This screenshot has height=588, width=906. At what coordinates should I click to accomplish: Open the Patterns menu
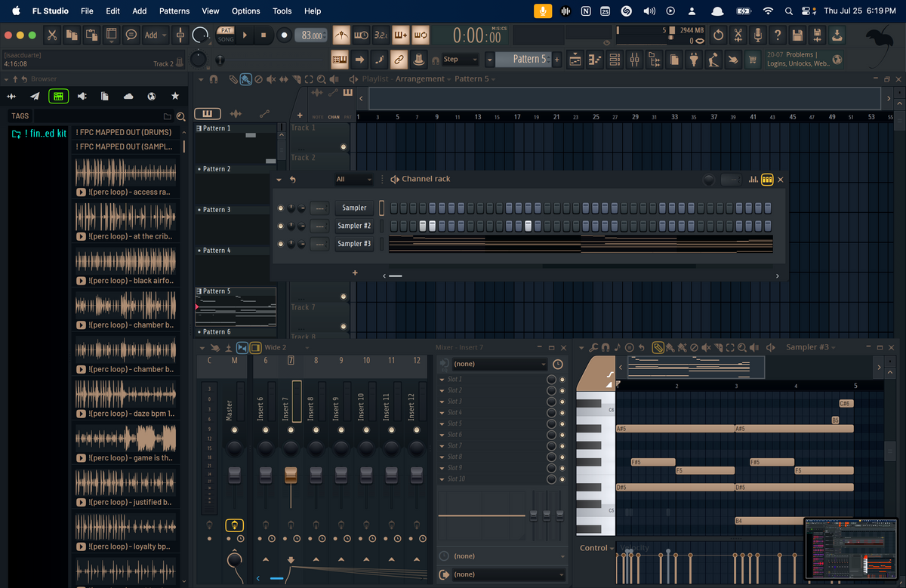pyautogui.click(x=174, y=11)
